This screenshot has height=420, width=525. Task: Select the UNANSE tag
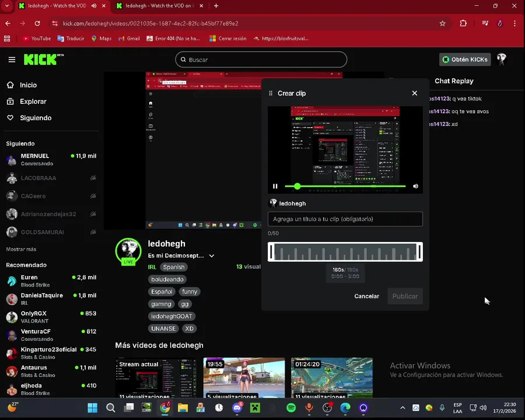pyautogui.click(x=163, y=329)
